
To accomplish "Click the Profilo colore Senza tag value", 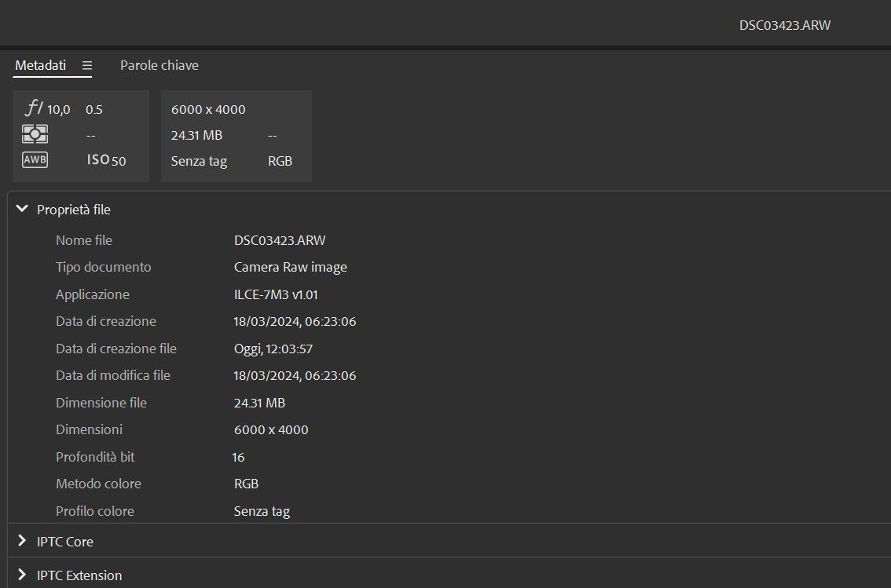I will point(262,511).
